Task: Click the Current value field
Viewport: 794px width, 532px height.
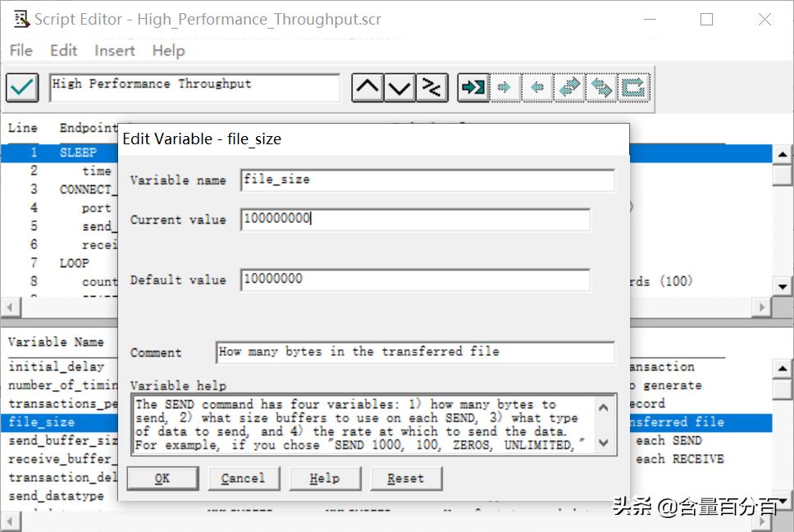Action: coord(415,219)
